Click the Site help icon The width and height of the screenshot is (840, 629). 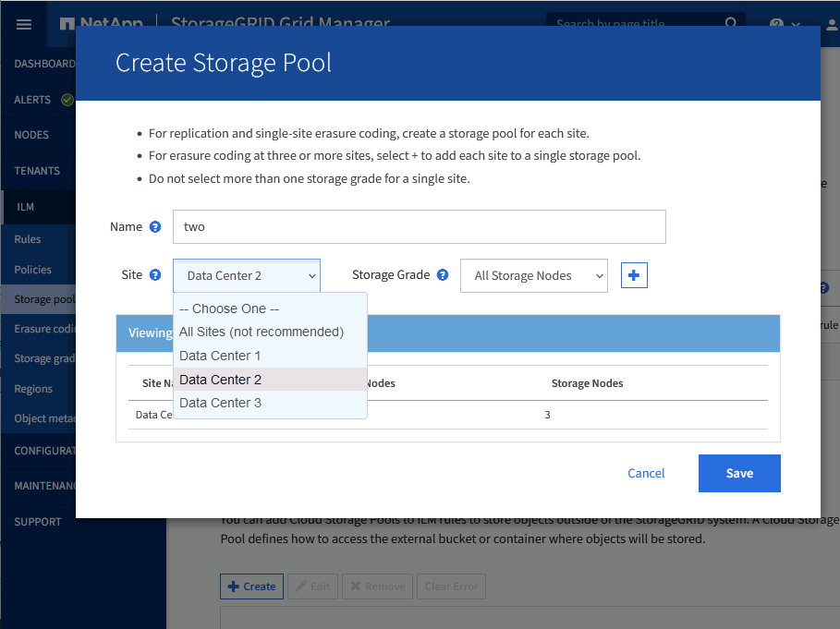point(155,275)
